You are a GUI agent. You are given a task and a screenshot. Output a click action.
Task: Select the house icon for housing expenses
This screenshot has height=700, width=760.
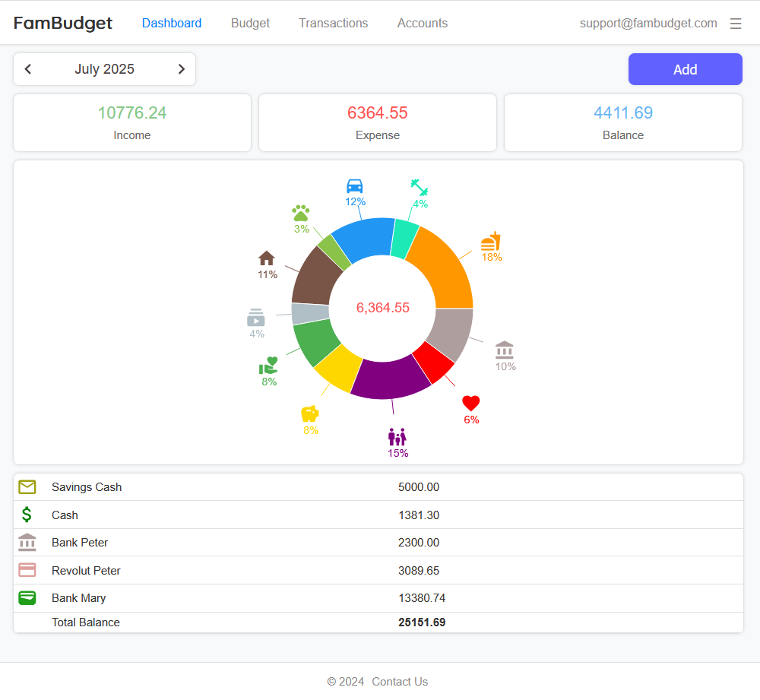click(x=267, y=258)
